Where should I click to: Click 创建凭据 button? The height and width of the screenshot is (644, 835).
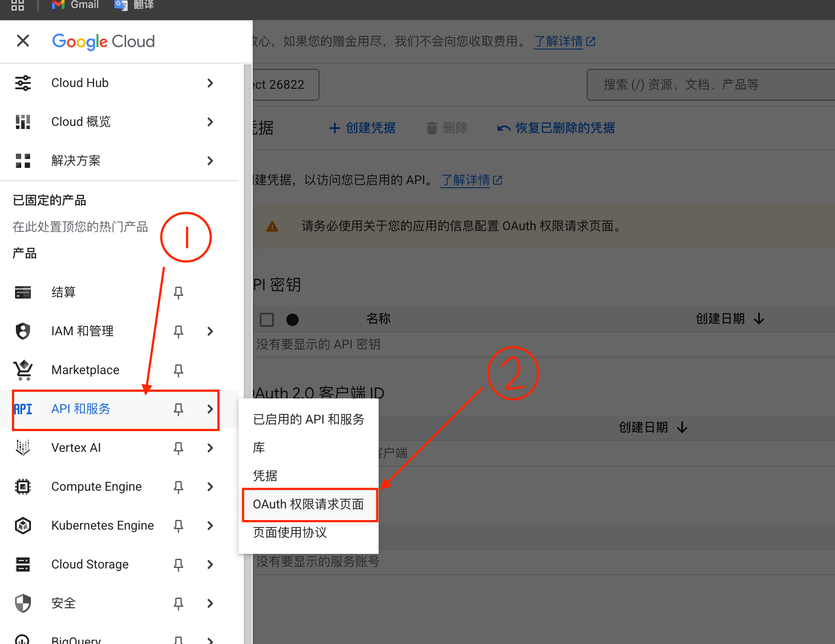pos(362,128)
